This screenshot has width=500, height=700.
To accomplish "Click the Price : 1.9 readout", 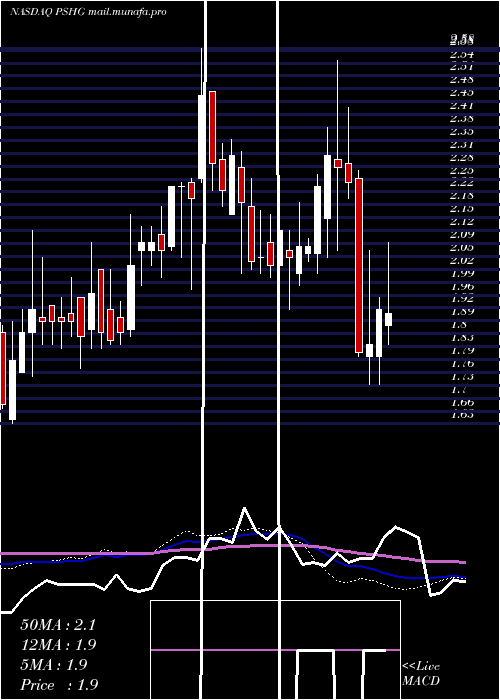I will 59,685.
